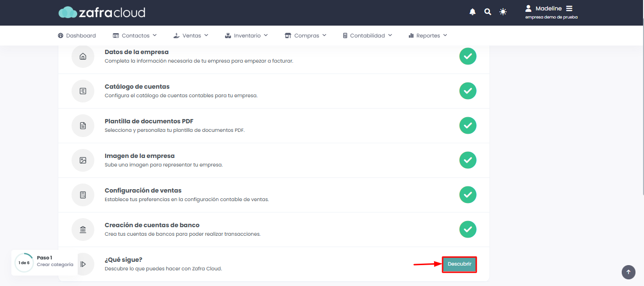This screenshot has height=286, width=644.
Task: Expand the Contabilidad chevron arrow
Action: 390,35
